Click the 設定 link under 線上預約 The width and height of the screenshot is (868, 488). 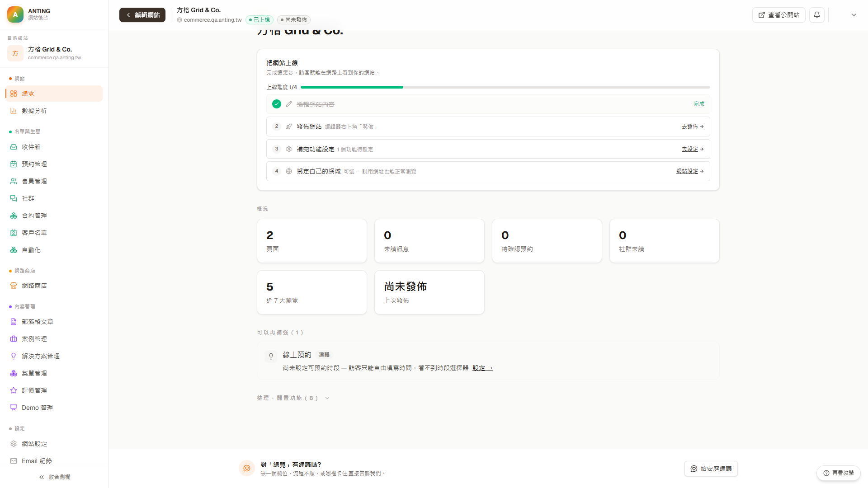pyautogui.click(x=482, y=368)
